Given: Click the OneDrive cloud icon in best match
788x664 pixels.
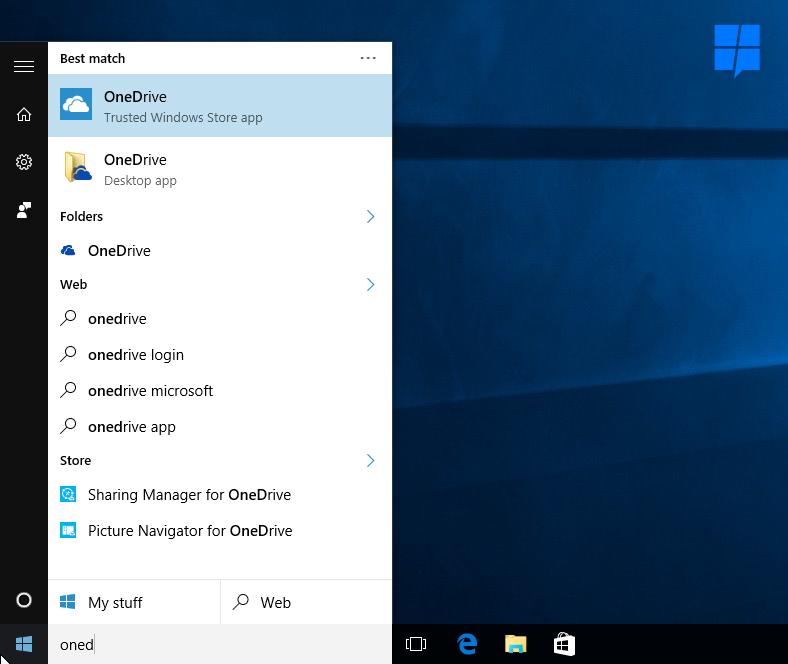Looking at the screenshot, I should point(76,104).
